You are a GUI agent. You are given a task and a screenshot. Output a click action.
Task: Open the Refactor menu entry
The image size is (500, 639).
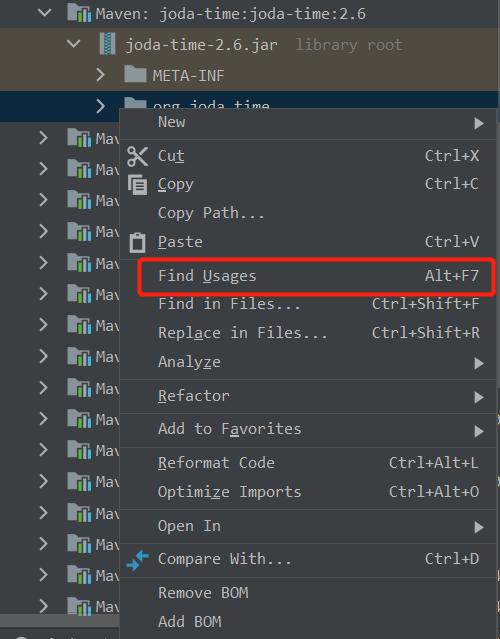coord(308,396)
